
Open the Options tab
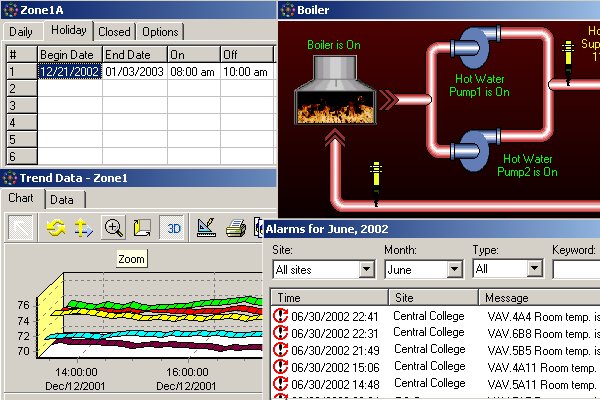[160, 32]
